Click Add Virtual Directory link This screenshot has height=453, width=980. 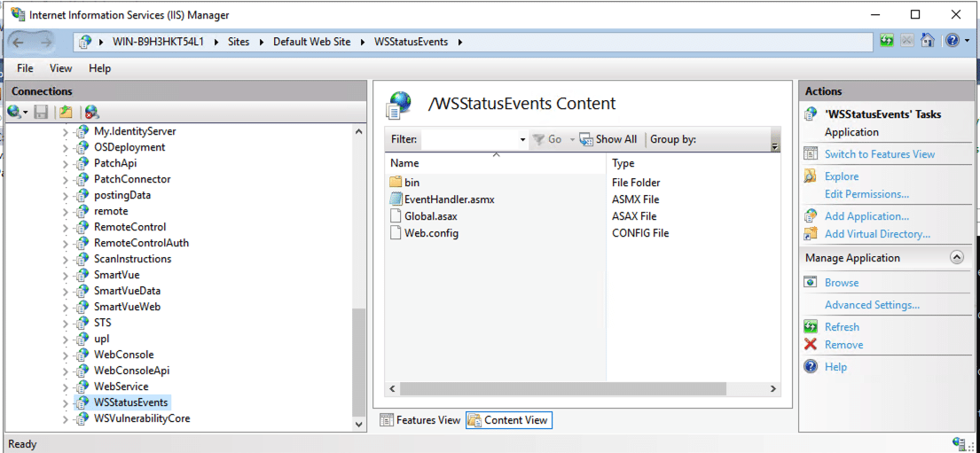(876, 234)
